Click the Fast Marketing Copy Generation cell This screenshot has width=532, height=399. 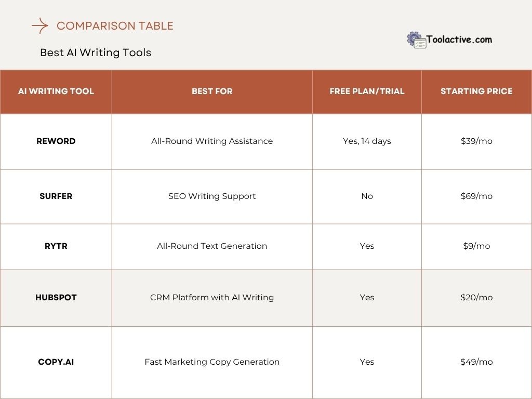tap(212, 362)
